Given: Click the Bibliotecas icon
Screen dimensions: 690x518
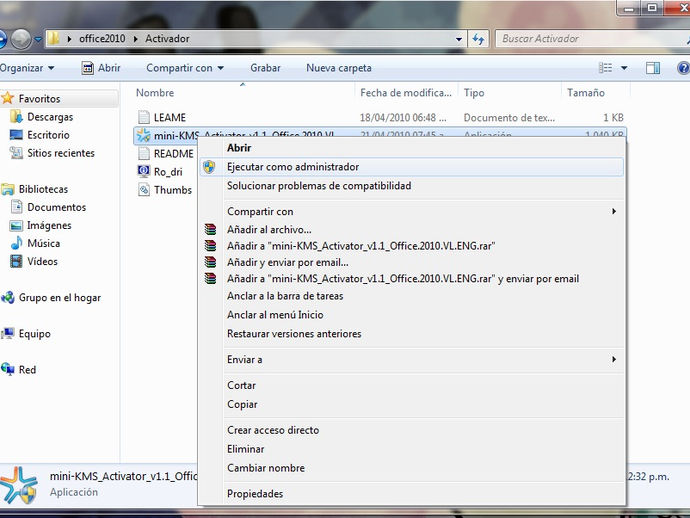Looking at the screenshot, I should 7,189.
